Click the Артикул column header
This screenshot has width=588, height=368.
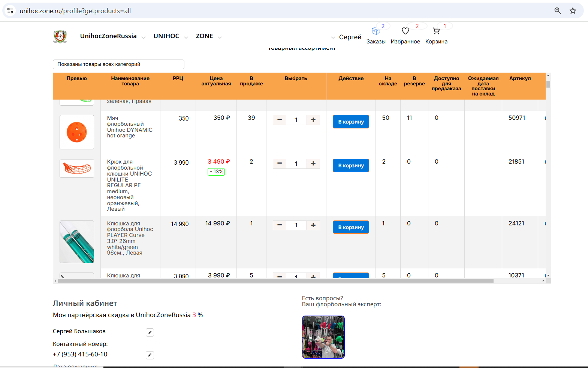point(520,78)
